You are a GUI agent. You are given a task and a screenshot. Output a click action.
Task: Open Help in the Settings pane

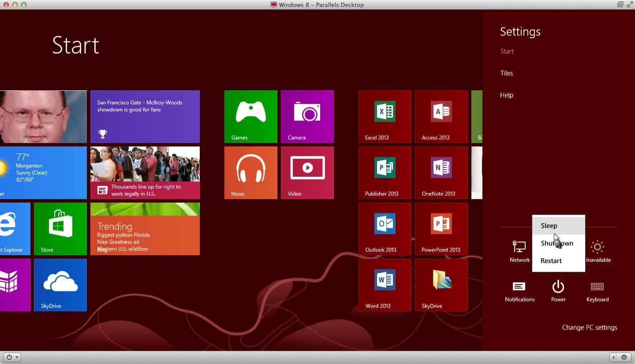pyautogui.click(x=507, y=95)
